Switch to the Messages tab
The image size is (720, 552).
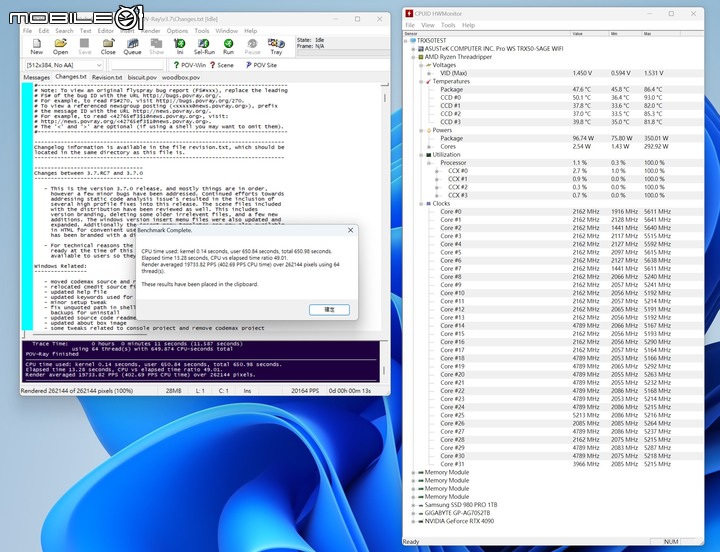(x=36, y=78)
